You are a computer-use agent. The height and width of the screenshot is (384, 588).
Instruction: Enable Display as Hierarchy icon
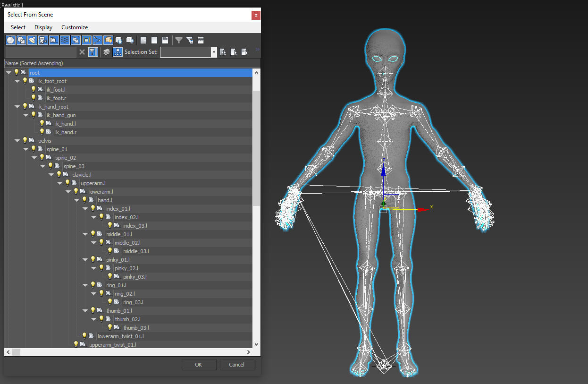click(118, 52)
